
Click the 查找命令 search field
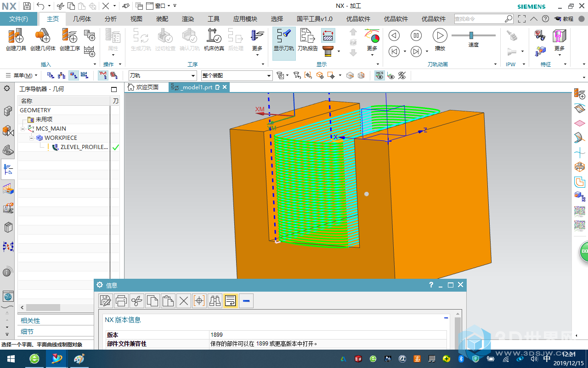pyautogui.click(x=479, y=19)
